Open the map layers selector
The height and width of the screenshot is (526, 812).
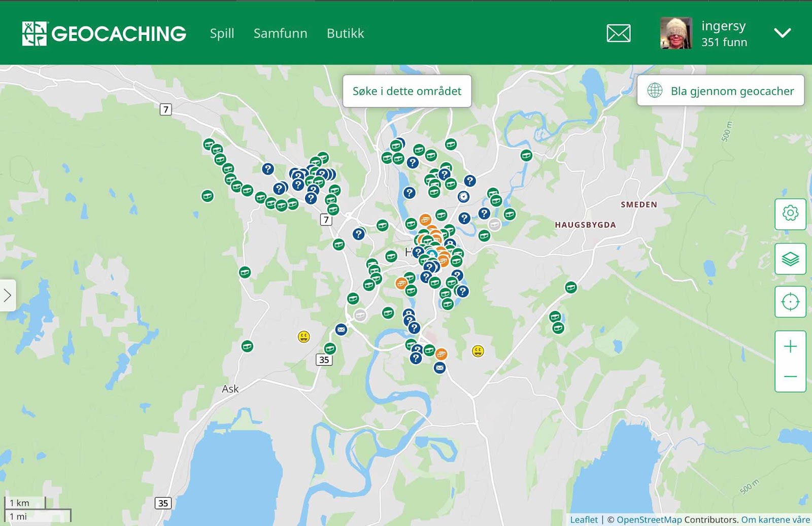coord(790,259)
